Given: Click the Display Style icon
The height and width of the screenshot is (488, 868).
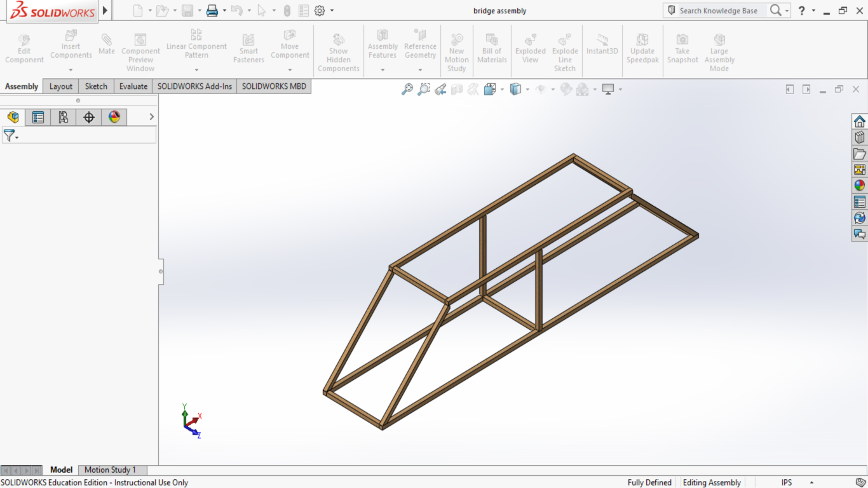Looking at the screenshot, I should tap(515, 90).
